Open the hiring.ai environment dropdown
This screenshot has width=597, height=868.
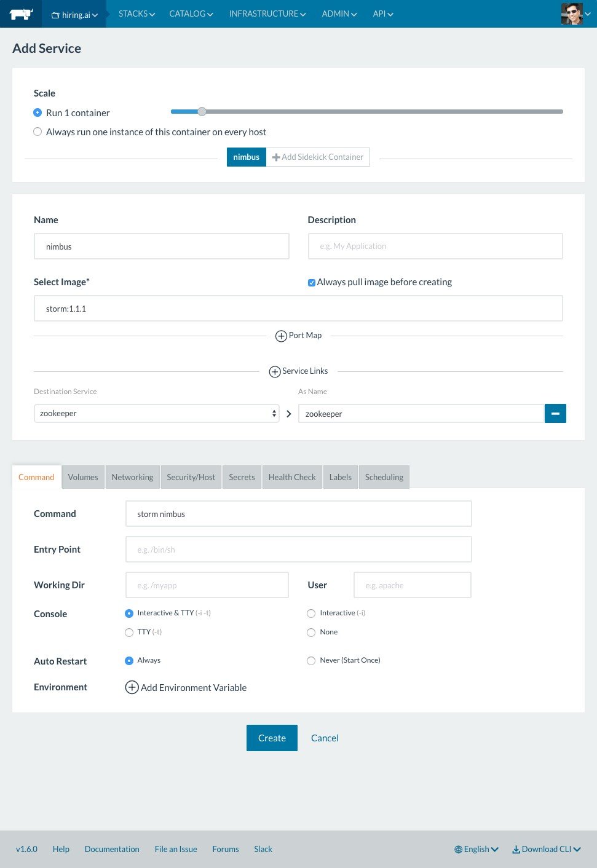(x=74, y=14)
